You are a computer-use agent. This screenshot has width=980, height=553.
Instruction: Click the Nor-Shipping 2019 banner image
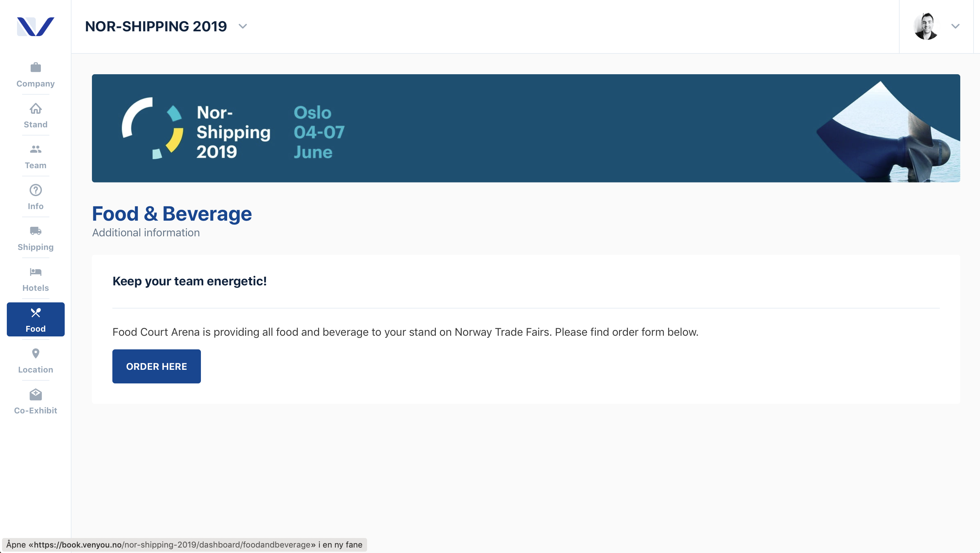[x=526, y=128]
